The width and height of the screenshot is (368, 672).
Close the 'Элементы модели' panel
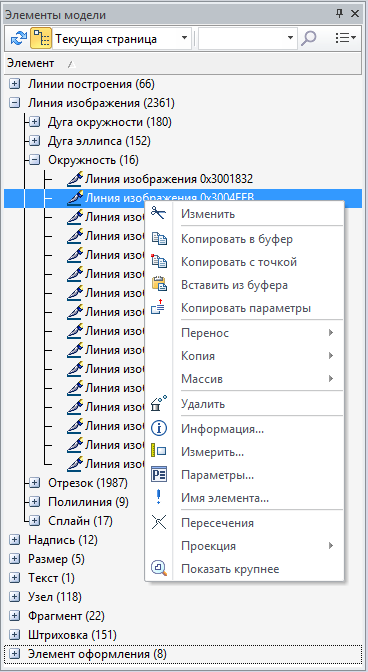pos(355,14)
